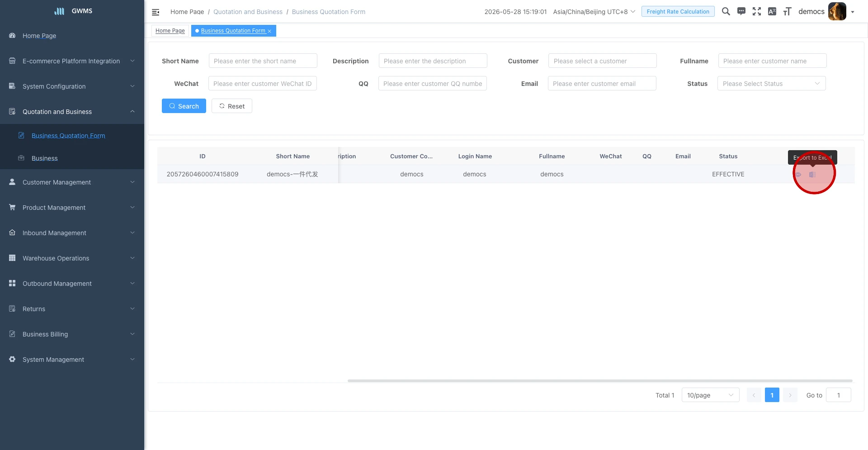Click Freight Rate Calculation button
Viewport: 868px width, 450px height.
678,11
